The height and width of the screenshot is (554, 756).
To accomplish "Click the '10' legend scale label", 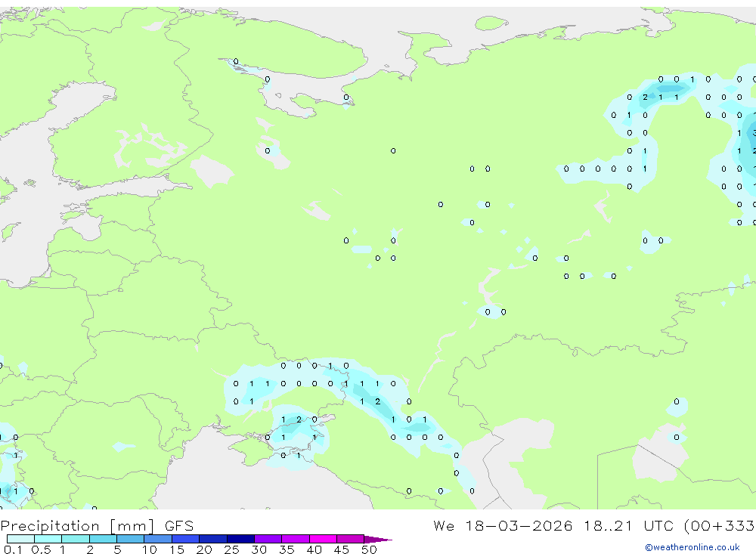I will pyautogui.click(x=150, y=549).
